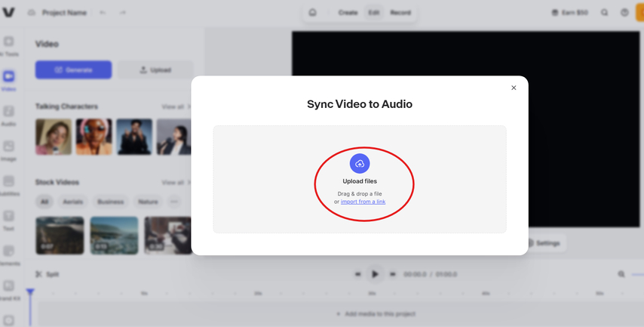Click the 00:00.0 current time readout

(x=415, y=274)
